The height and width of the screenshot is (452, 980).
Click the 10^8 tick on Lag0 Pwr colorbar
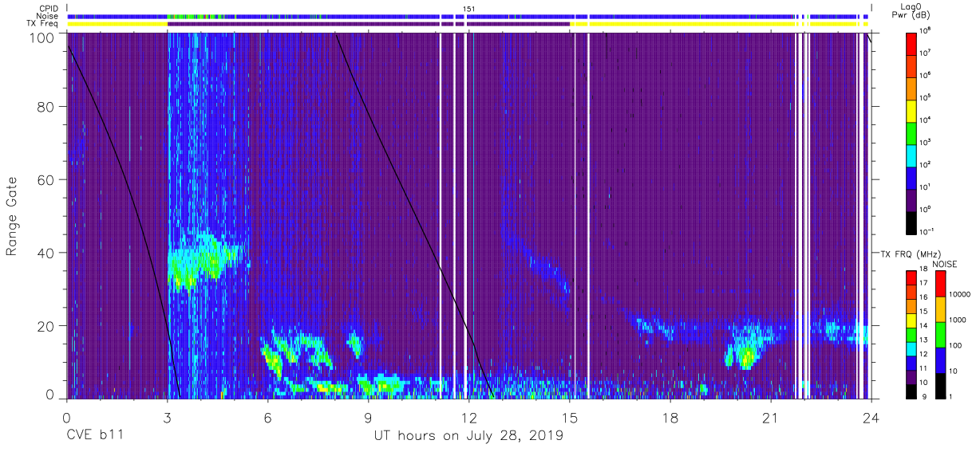point(926,30)
